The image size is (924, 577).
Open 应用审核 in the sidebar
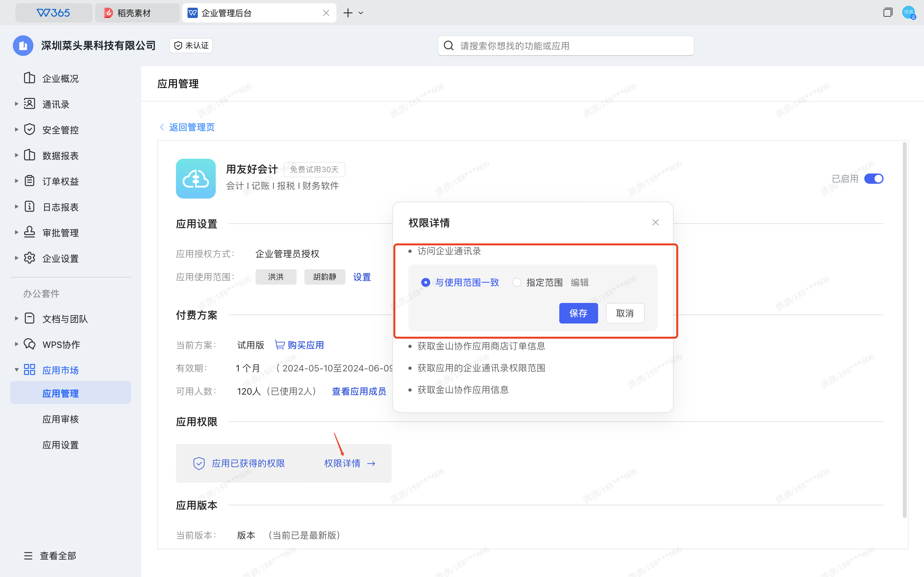(60, 419)
